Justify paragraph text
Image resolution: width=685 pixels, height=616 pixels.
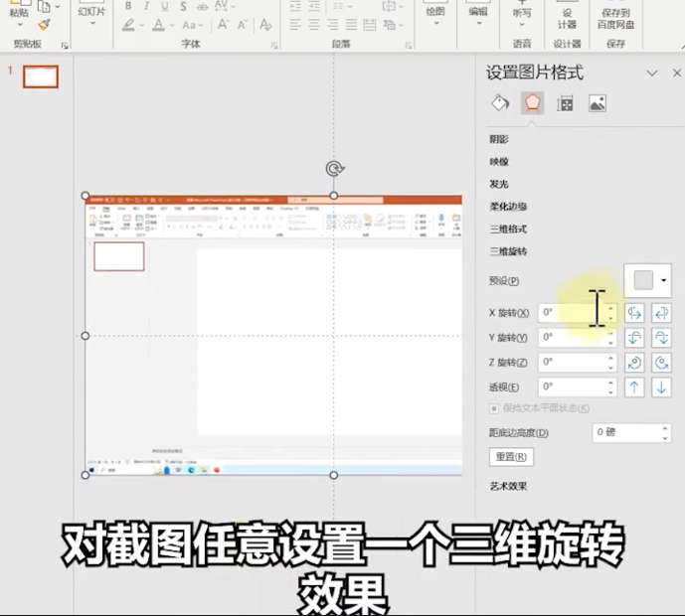[x=351, y=25]
